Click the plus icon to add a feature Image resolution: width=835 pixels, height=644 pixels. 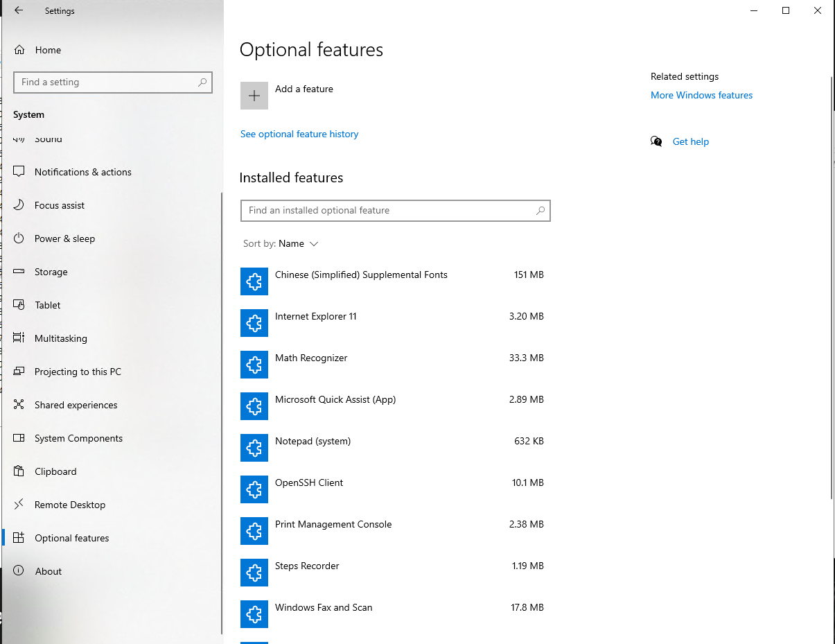(254, 96)
